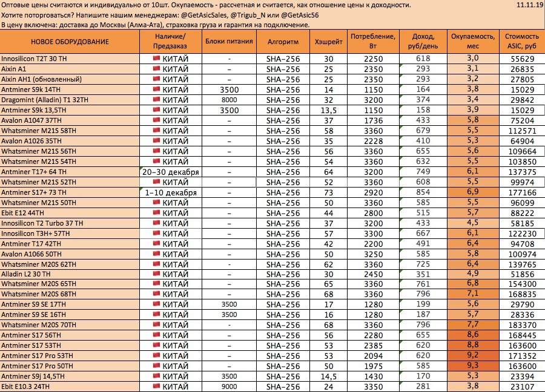545x392 pixels.
Task: Click the @GetAsicSales manager handle
Action: (204, 15)
